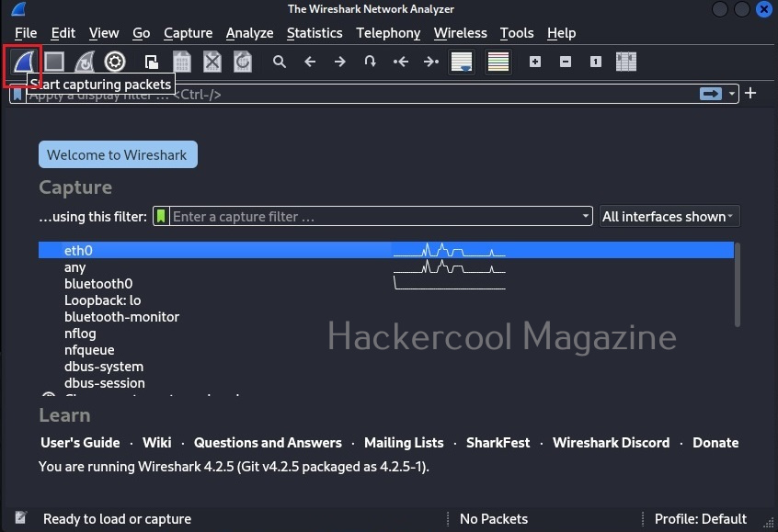Select the dbus-system interface
This screenshot has width=778, height=532.
pyautogui.click(x=386, y=367)
